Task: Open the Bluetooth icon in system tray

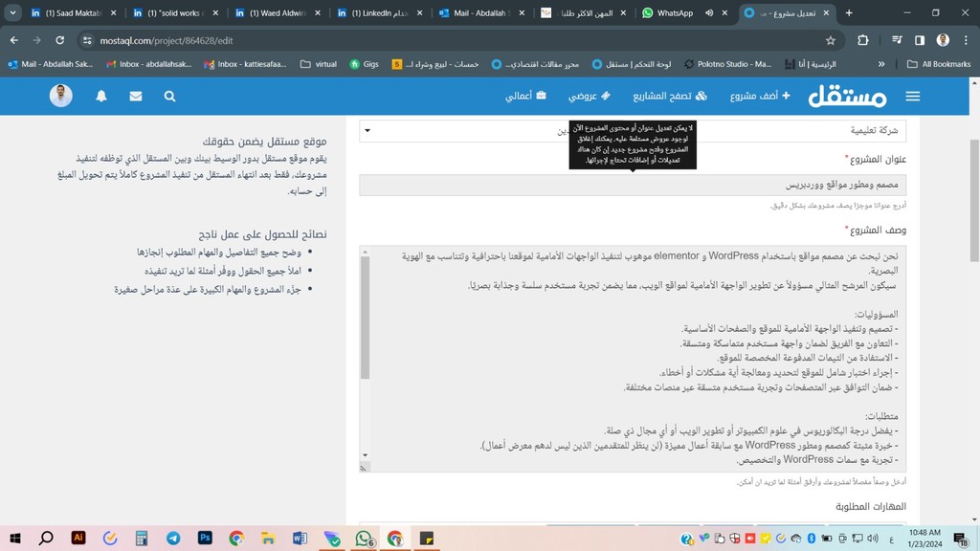Action: [x=812, y=539]
